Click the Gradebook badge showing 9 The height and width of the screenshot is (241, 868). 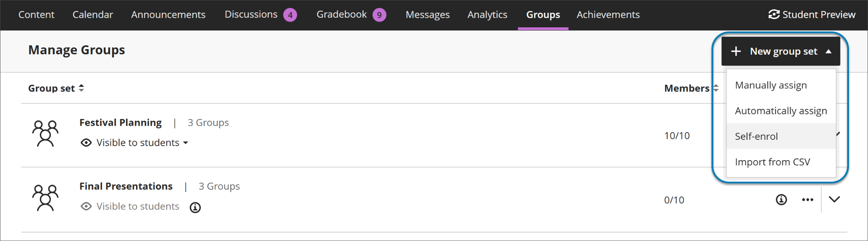point(379,15)
